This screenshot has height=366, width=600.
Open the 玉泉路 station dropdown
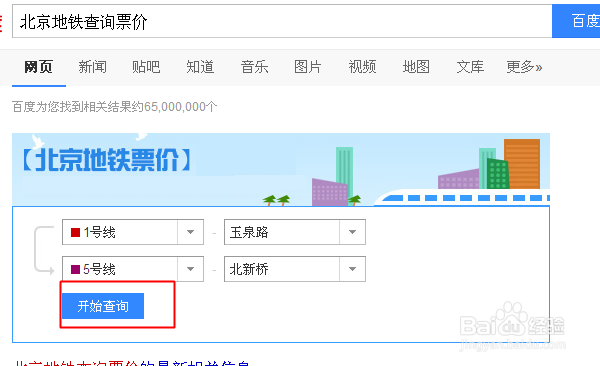(x=295, y=232)
